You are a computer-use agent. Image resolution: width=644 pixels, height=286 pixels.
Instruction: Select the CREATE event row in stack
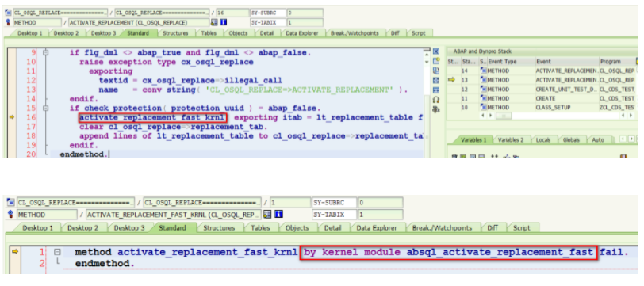pos(566,98)
